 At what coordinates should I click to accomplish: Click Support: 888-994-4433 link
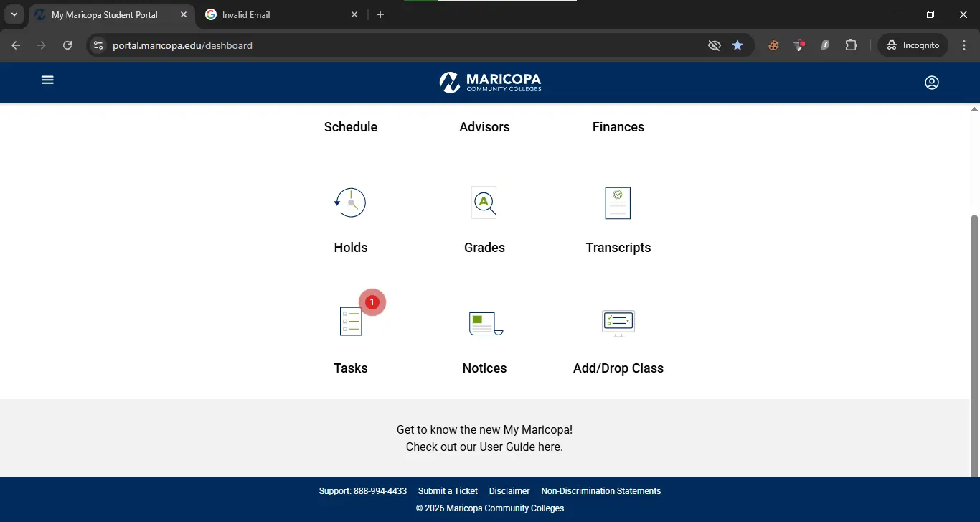coord(363,491)
